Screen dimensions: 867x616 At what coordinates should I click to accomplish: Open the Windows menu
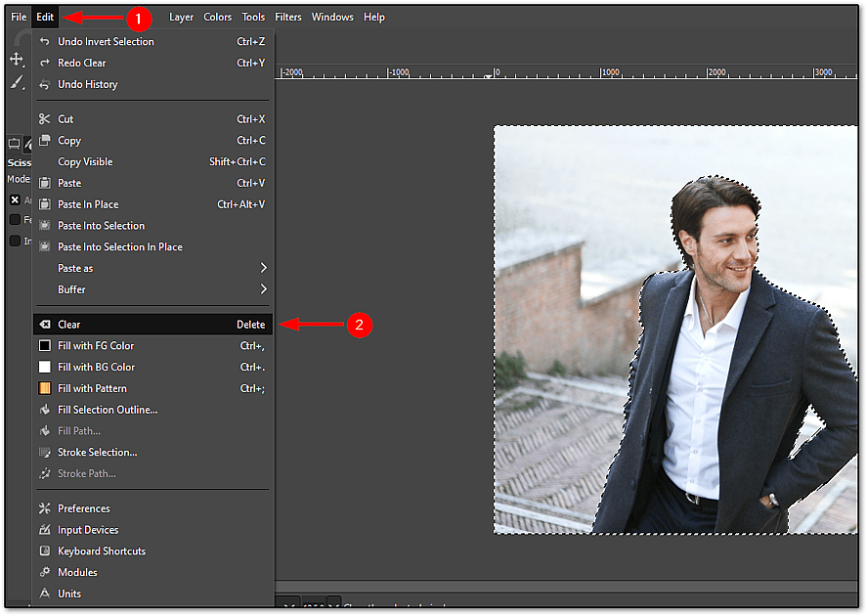(332, 18)
